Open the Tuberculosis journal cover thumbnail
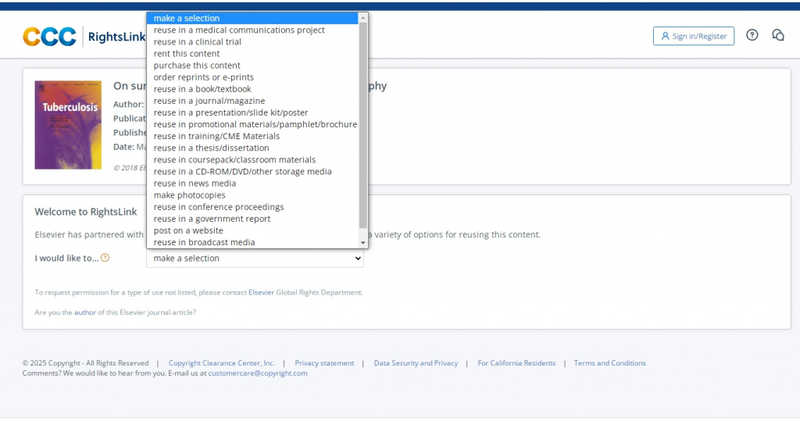The image size is (800, 421). coord(68,125)
